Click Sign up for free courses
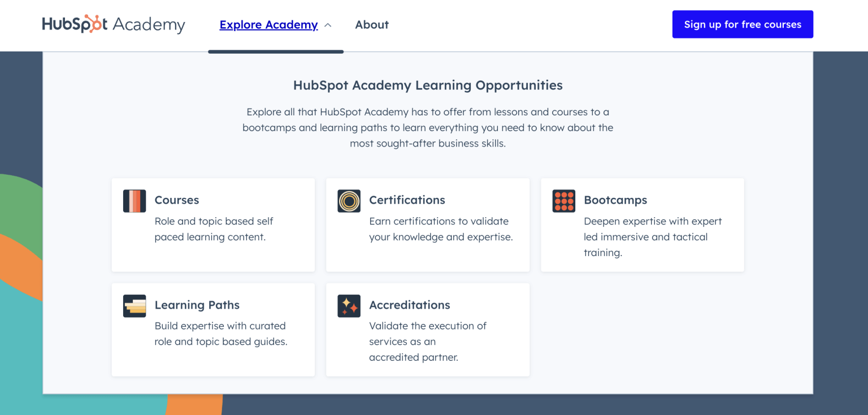868x415 pixels. 742,24
